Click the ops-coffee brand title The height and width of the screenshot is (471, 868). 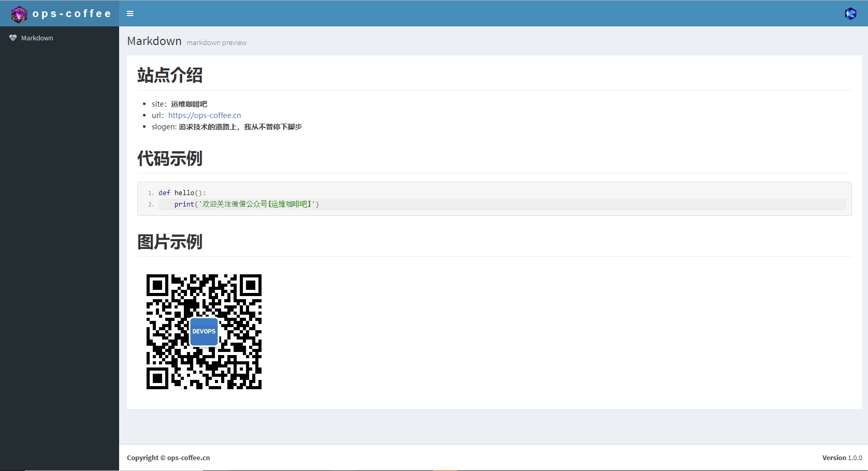pyautogui.click(x=72, y=13)
